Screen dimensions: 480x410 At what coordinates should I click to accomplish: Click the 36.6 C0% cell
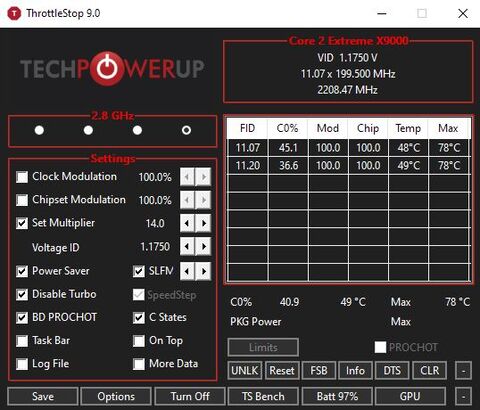[x=288, y=165]
